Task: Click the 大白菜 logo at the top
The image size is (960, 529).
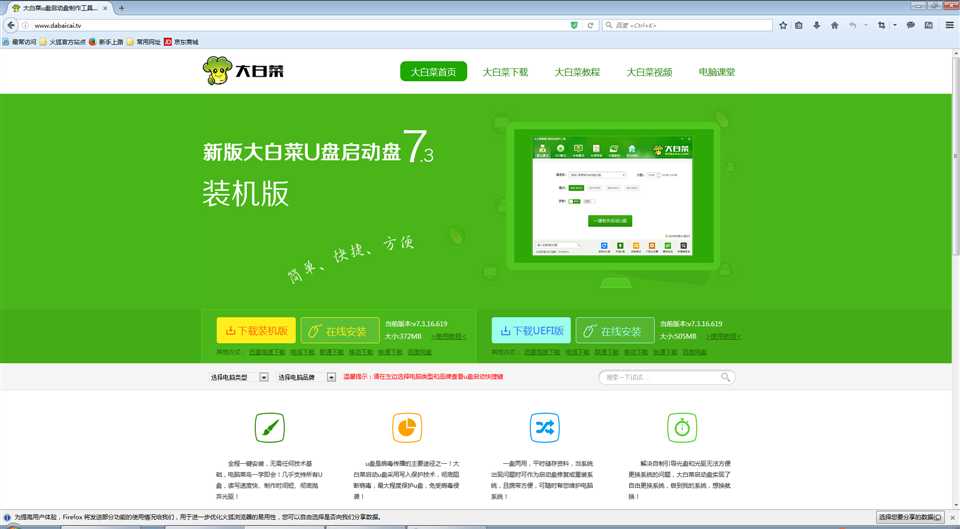Action: click(243, 71)
